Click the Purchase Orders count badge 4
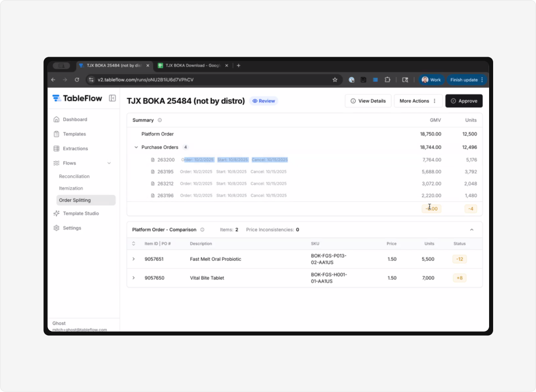Image resolution: width=536 pixels, height=392 pixels. (185, 147)
